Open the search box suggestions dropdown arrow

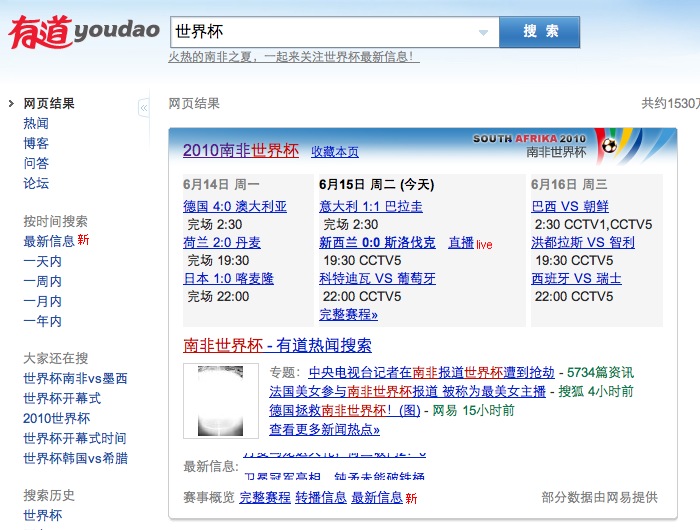[483, 33]
